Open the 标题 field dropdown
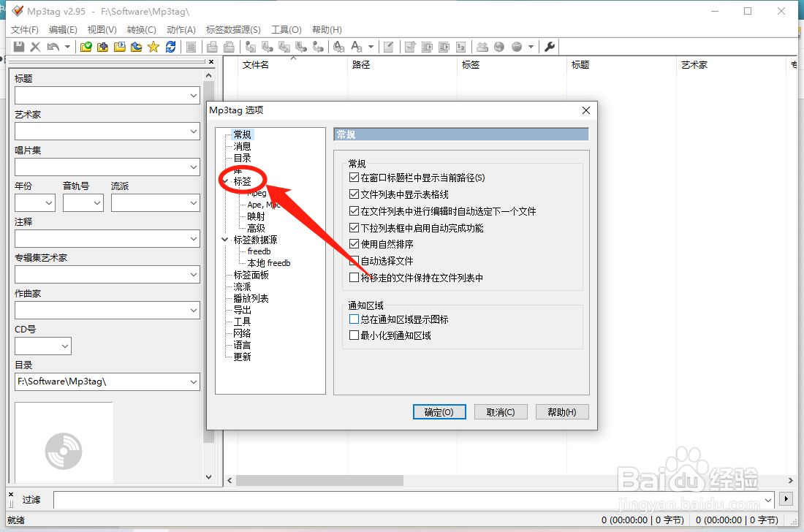Screen dimensions: 804x532 [x=193, y=95]
